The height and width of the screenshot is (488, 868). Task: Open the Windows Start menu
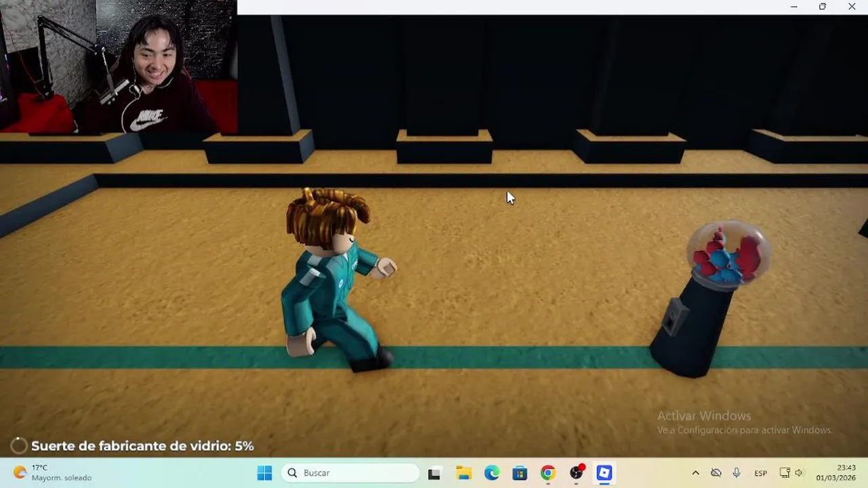coord(264,473)
